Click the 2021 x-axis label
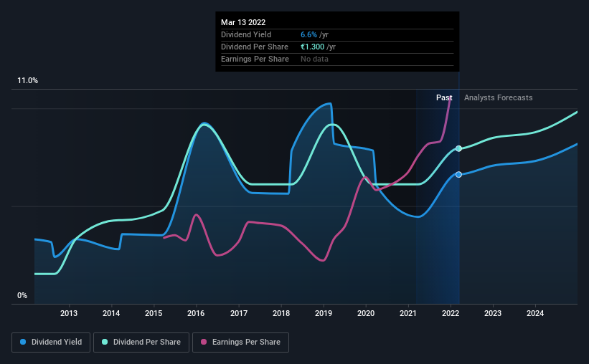Viewport: 589px width, 364px height. [x=408, y=313]
